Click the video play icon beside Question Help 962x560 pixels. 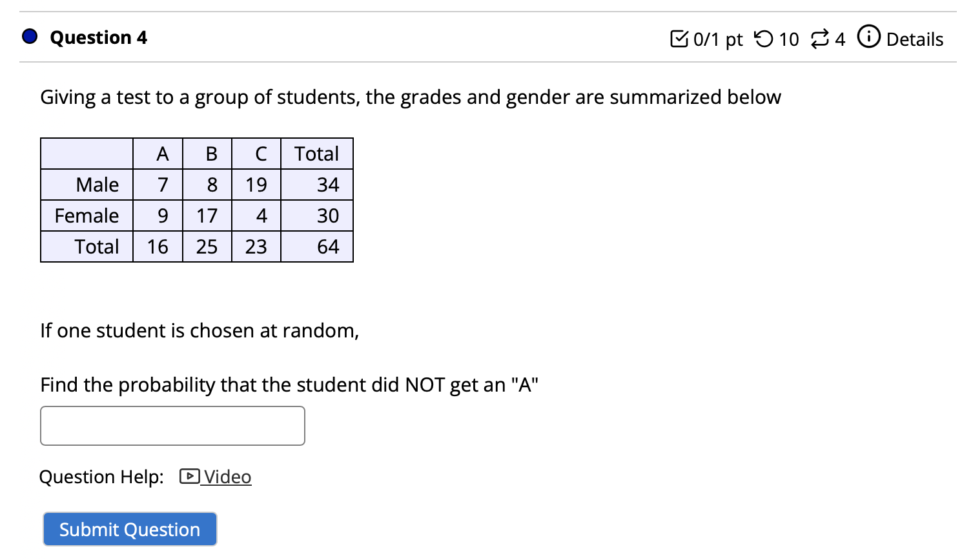[188, 477]
